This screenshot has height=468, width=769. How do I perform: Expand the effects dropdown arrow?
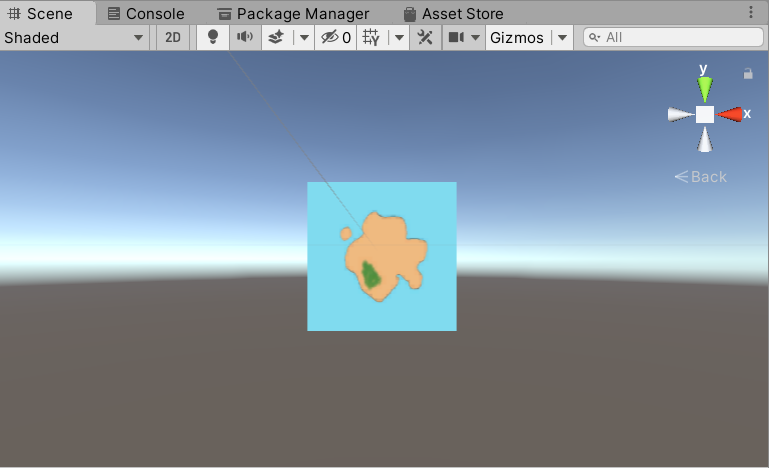pyautogui.click(x=304, y=38)
